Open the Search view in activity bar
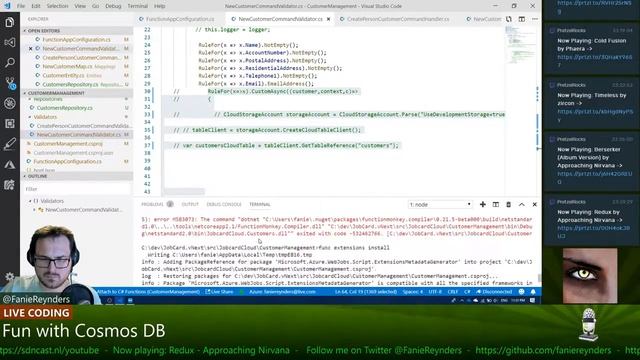The image size is (640, 360). (9, 62)
